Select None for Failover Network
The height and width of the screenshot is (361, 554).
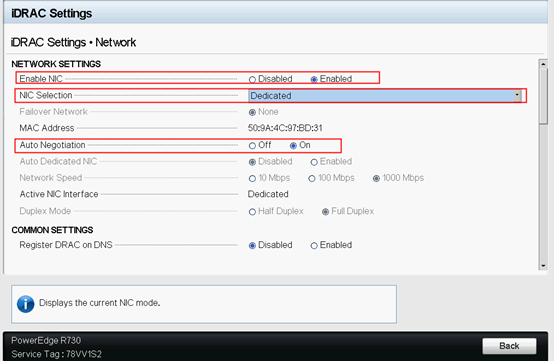[x=252, y=112]
